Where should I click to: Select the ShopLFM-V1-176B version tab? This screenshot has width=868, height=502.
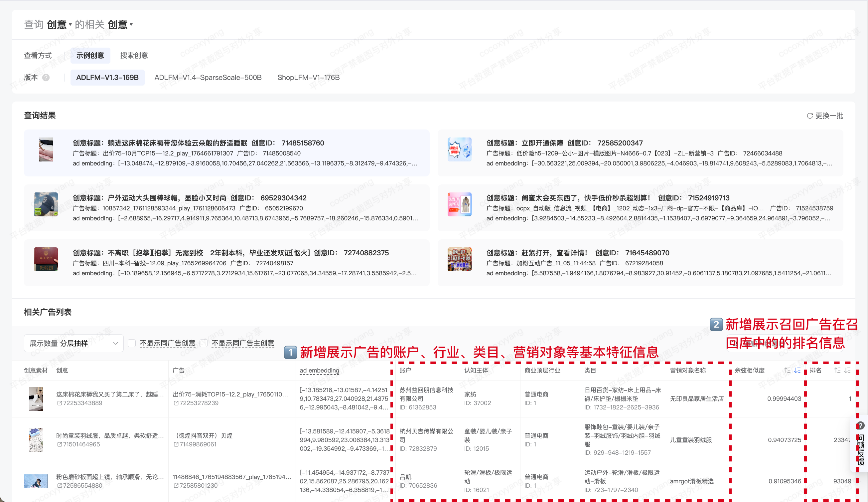pyautogui.click(x=308, y=78)
